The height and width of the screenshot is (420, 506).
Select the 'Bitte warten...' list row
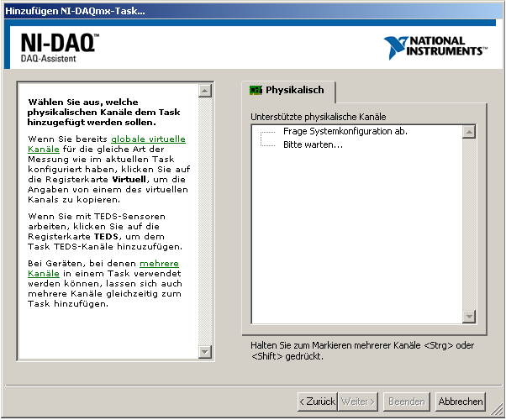[x=313, y=144]
